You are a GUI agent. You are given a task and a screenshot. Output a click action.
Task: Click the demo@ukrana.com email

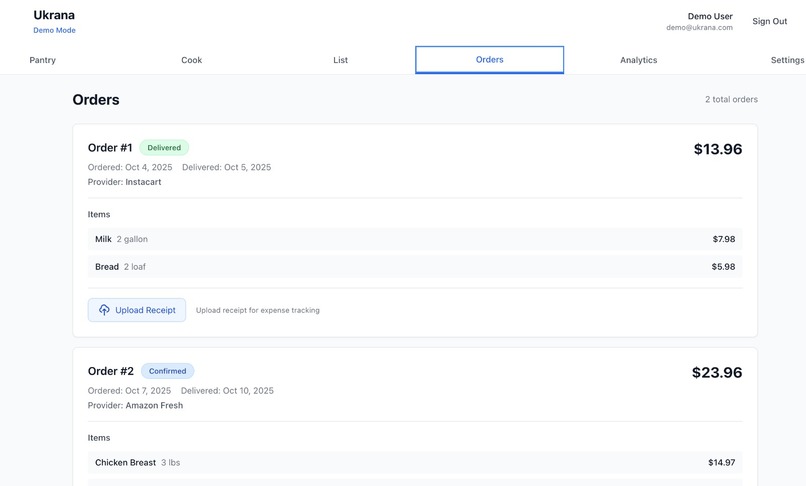[x=699, y=28]
